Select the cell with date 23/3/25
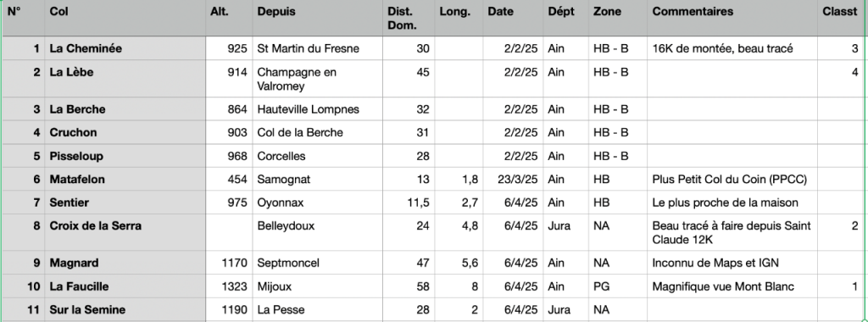Viewport: 868px width, 322px height. click(x=513, y=180)
